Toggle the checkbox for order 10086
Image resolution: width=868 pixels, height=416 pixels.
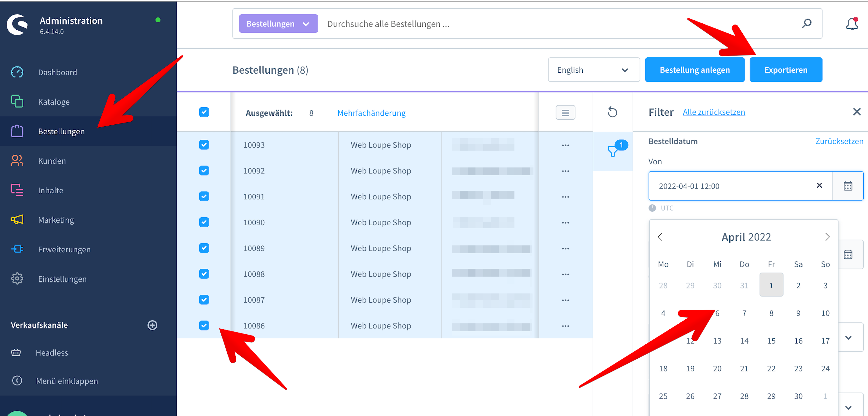pos(204,325)
